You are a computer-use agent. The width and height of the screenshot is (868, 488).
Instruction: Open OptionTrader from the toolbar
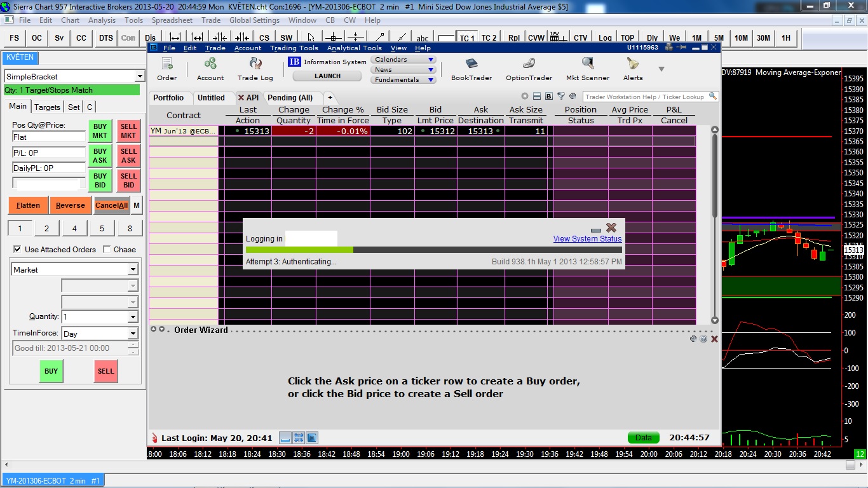click(529, 69)
